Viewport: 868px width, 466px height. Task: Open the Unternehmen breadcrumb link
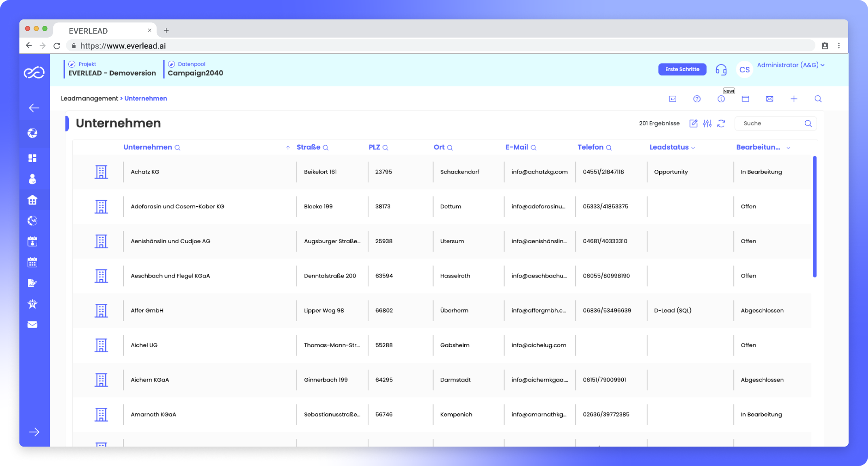[146, 98]
